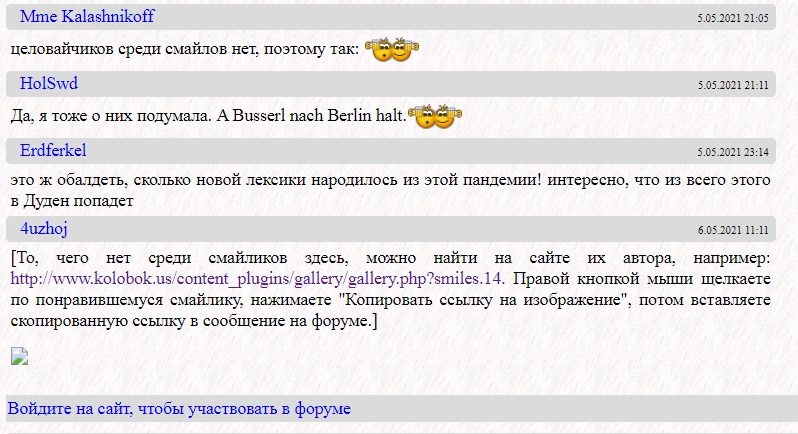Click the timestamp '6.05.2021 11:11'
The width and height of the screenshot is (798, 434).
[733, 230]
